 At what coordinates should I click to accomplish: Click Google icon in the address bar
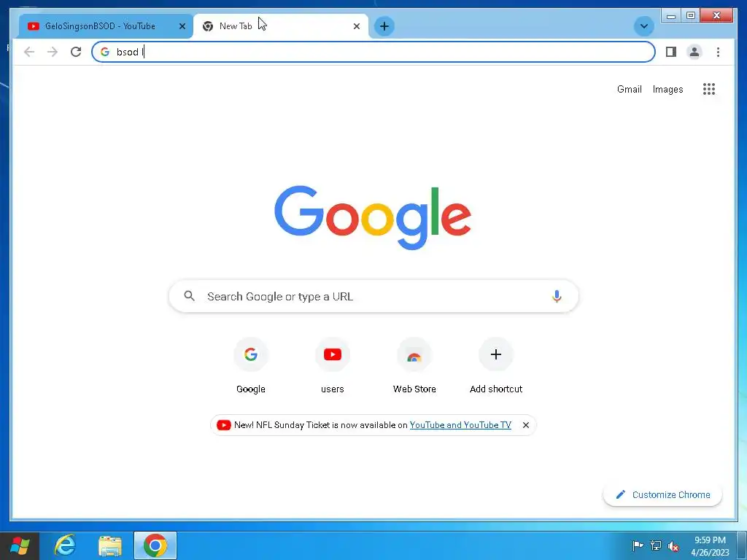point(105,52)
